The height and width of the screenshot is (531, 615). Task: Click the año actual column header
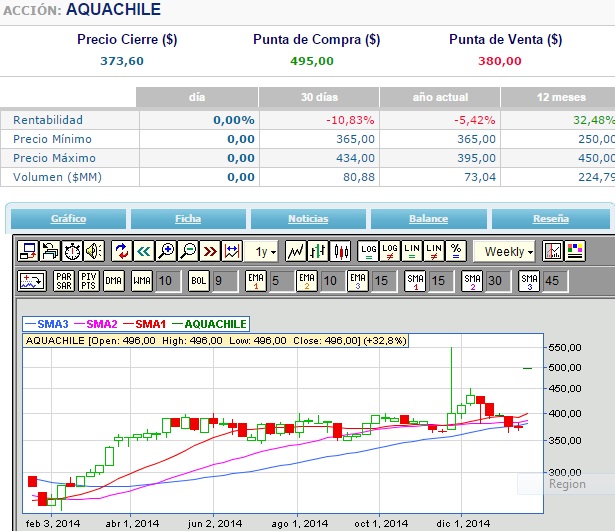click(440, 97)
